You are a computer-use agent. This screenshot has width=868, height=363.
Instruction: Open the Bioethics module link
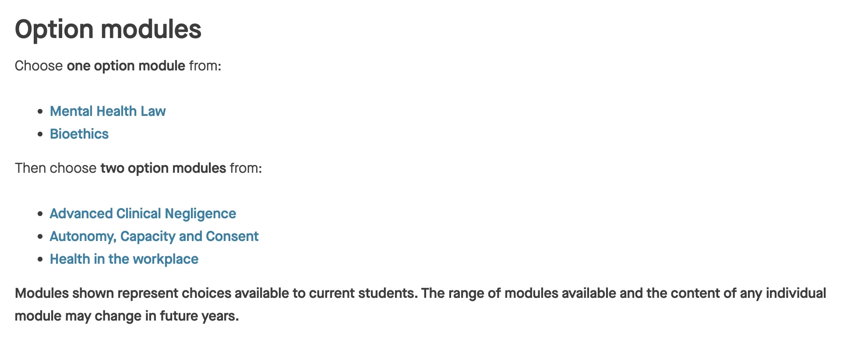pyautogui.click(x=79, y=134)
